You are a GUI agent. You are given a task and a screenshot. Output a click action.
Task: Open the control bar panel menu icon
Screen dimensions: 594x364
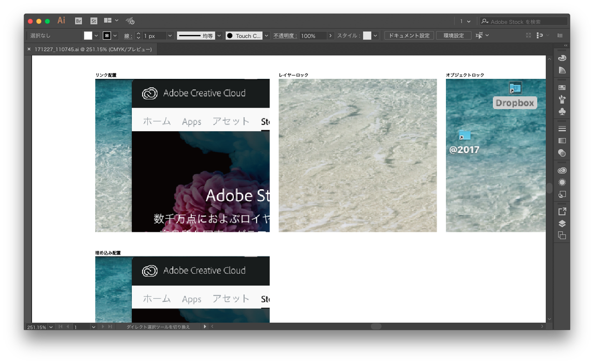560,35
